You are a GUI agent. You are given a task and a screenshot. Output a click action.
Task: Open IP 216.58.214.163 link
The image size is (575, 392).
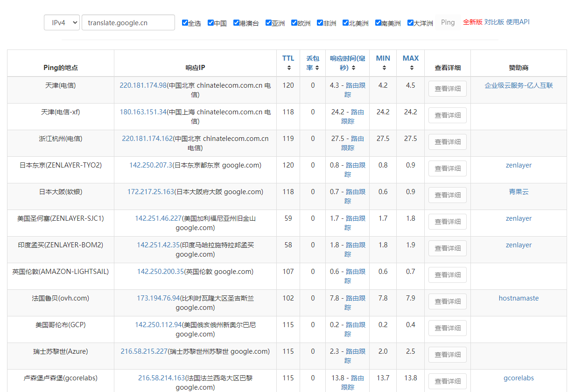[x=161, y=378]
